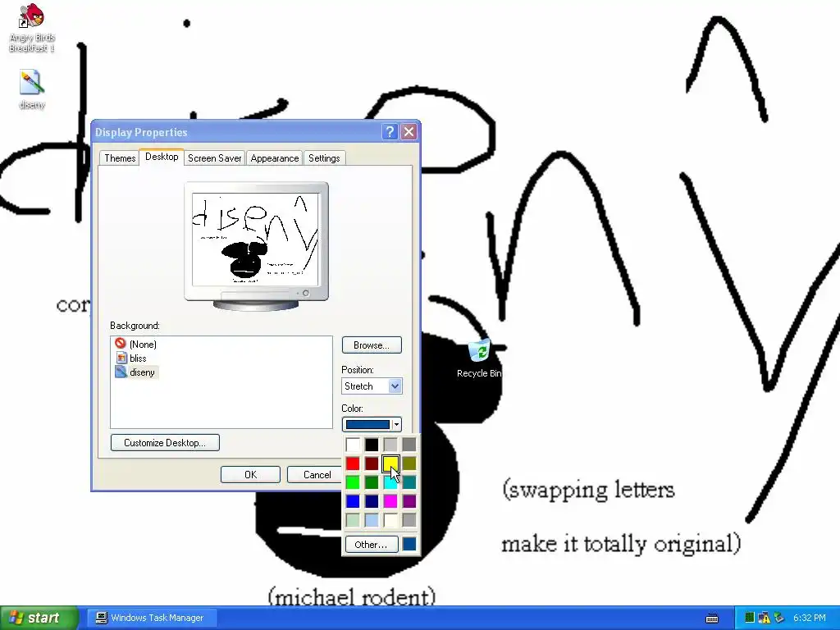Image resolution: width=840 pixels, height=630 pixels.
Task: Pick the cyan color swatch
Action: (x=390, y=482)
